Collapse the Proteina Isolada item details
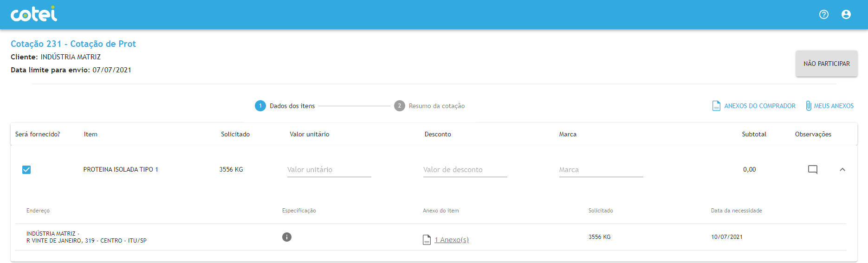The height and width of the screenshot is (263, 868). pos(842,169)
